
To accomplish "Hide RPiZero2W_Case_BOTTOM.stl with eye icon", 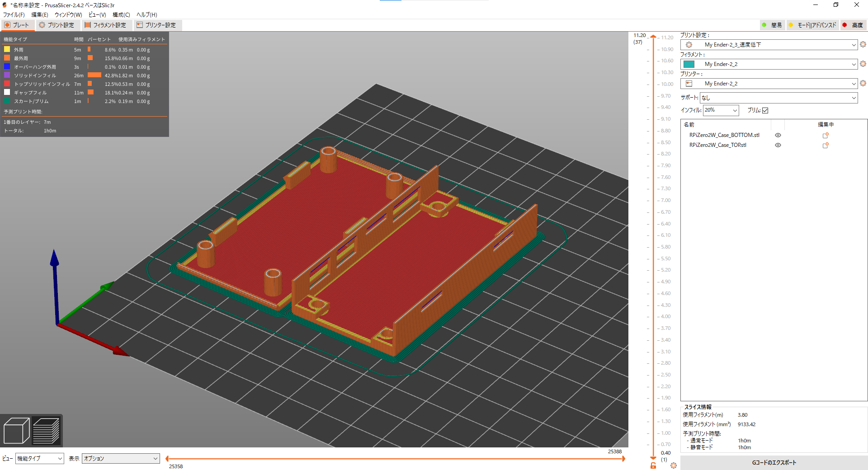I will click(778, 135).
